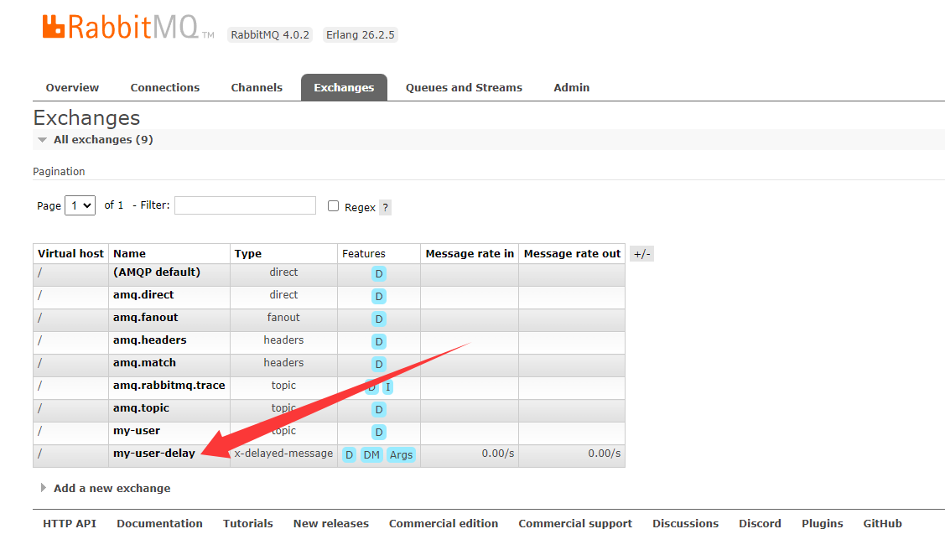This screenshot has width=945, height=560.
Task: Click the D badge on the amq.direct row
Action: tap(379, 296)
